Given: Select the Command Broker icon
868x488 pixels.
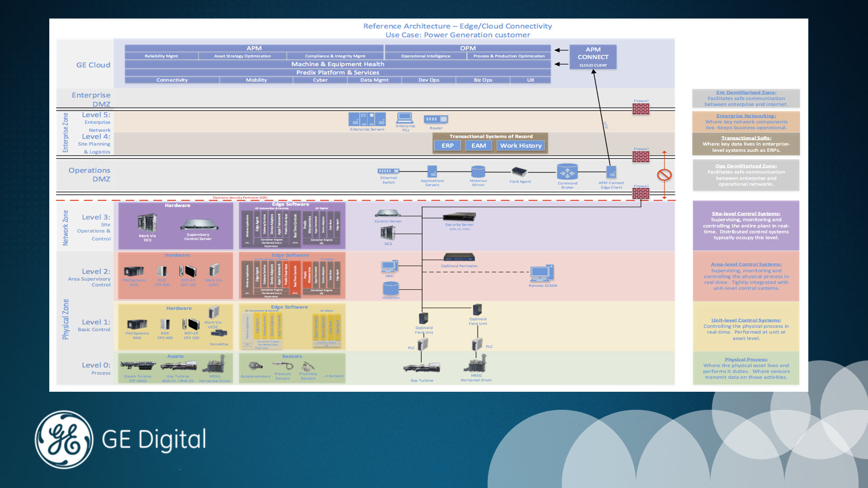Looking at the screenshot, I should (567, 172).
